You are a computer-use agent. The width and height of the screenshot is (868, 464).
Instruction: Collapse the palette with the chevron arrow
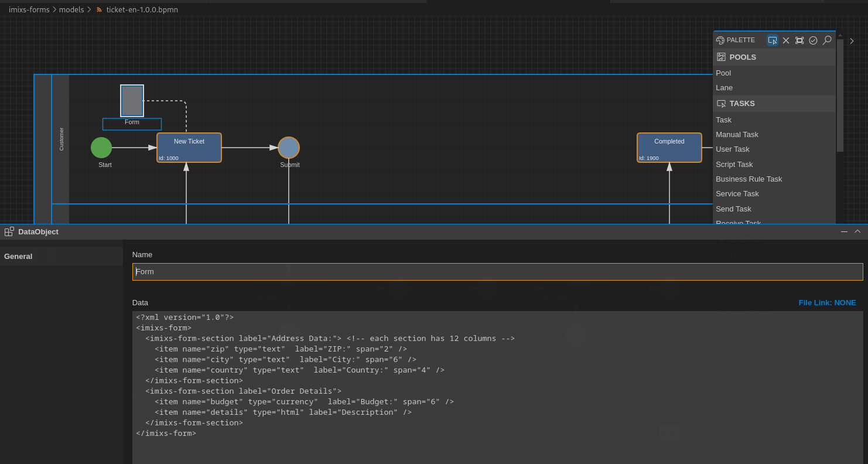(852, 41)
